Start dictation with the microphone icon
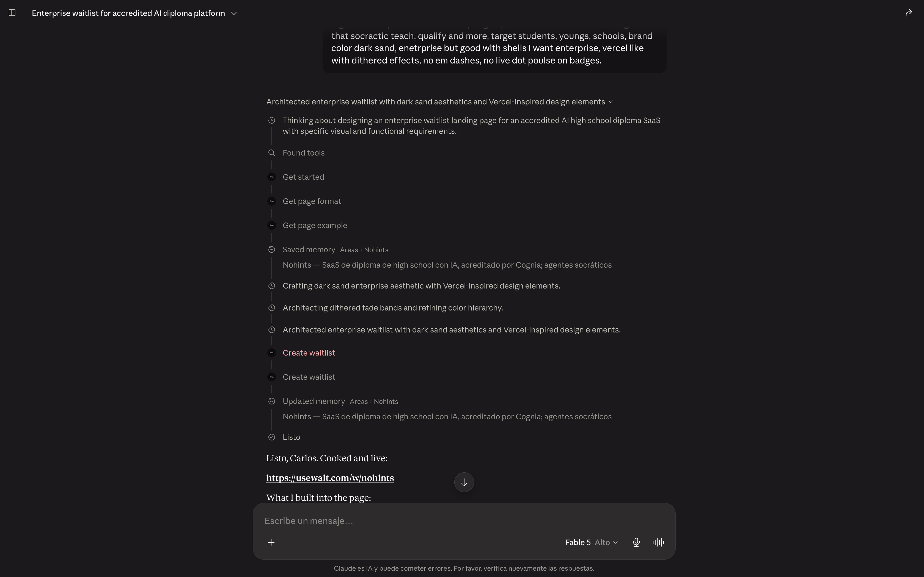 click(x=636, y=542)
